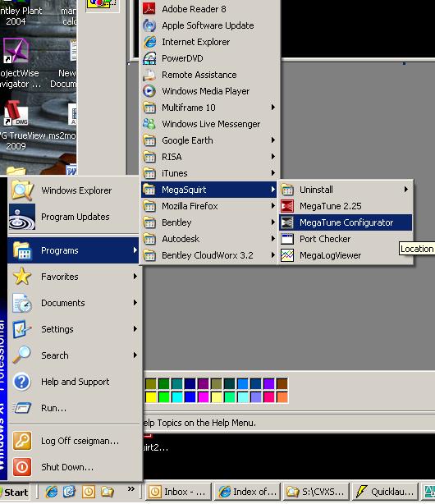Switch to S:\CVXS... taskbar window
435x504 pixels.
(316, 492)
